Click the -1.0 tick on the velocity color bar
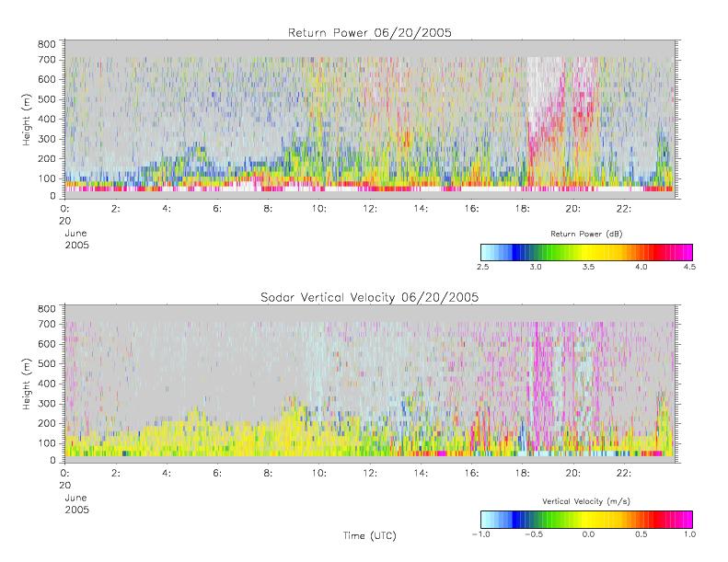Screen dimensions: 728x562 point(481,534)
